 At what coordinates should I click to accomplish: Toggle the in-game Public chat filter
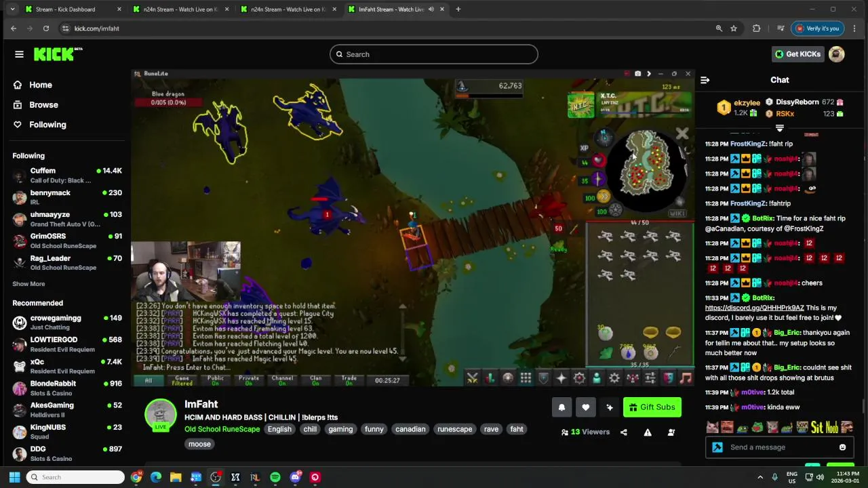pyautogui.click(x=216, y=380)
